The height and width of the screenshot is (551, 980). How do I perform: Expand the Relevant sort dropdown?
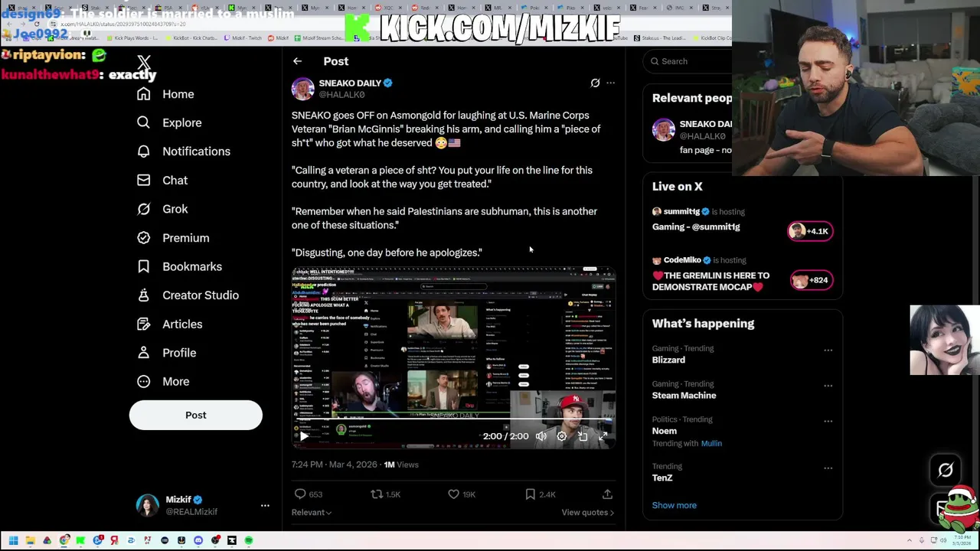[x=311, y=513]
